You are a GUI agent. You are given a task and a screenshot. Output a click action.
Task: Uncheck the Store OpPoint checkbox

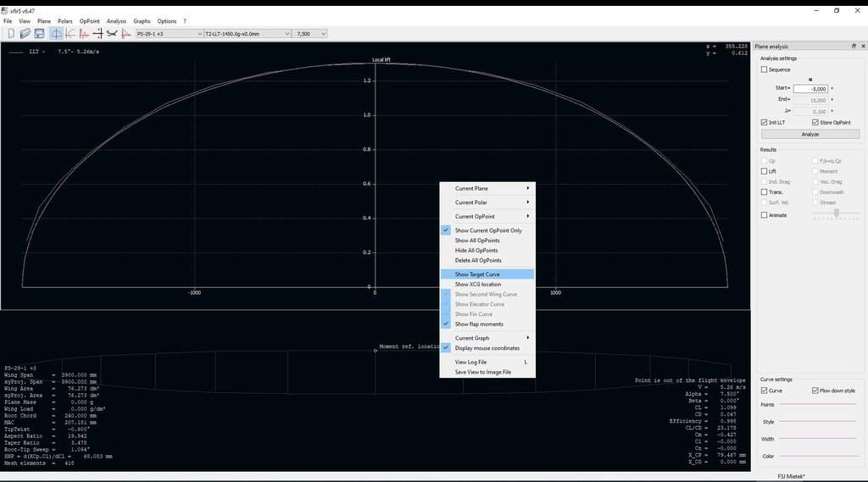coord(815,123)
